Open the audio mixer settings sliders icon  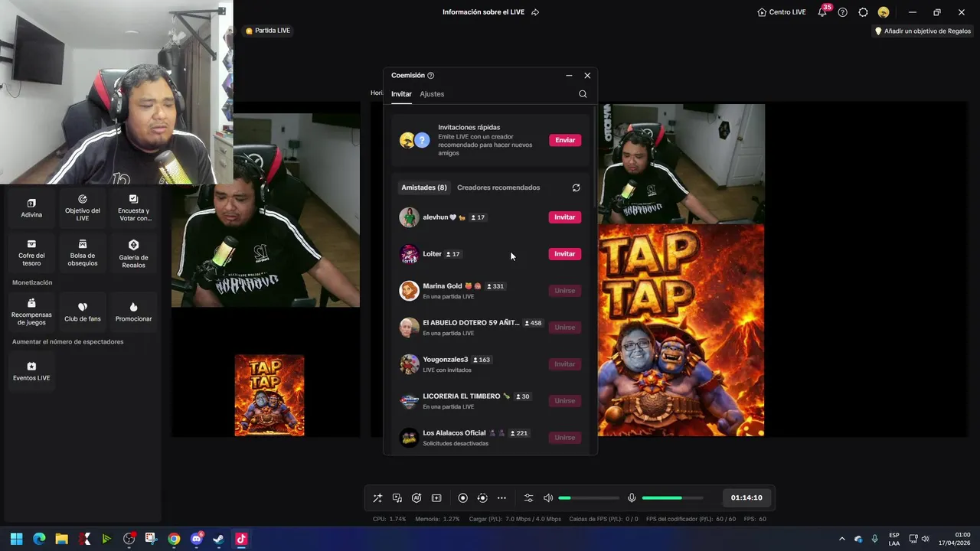(x=528, y=498)
